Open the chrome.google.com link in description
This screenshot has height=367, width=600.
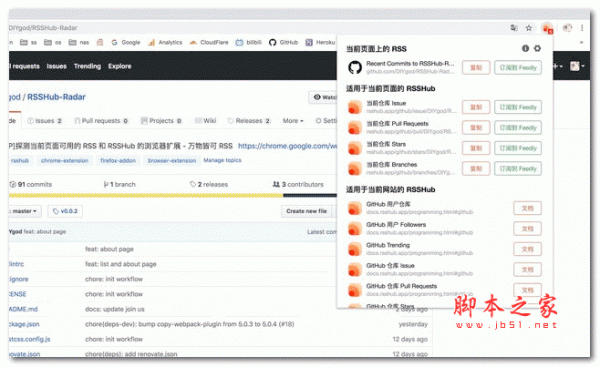tap(287, 146)
